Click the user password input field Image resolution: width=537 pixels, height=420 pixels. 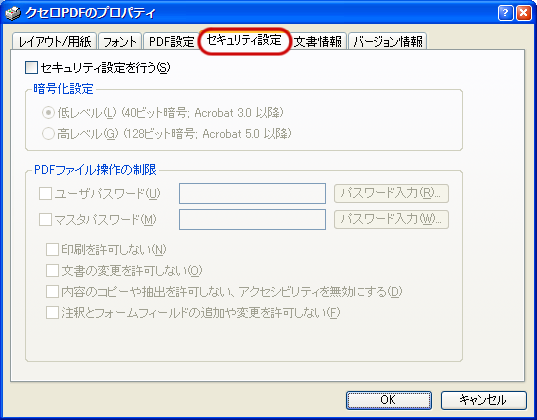point(252,194)
